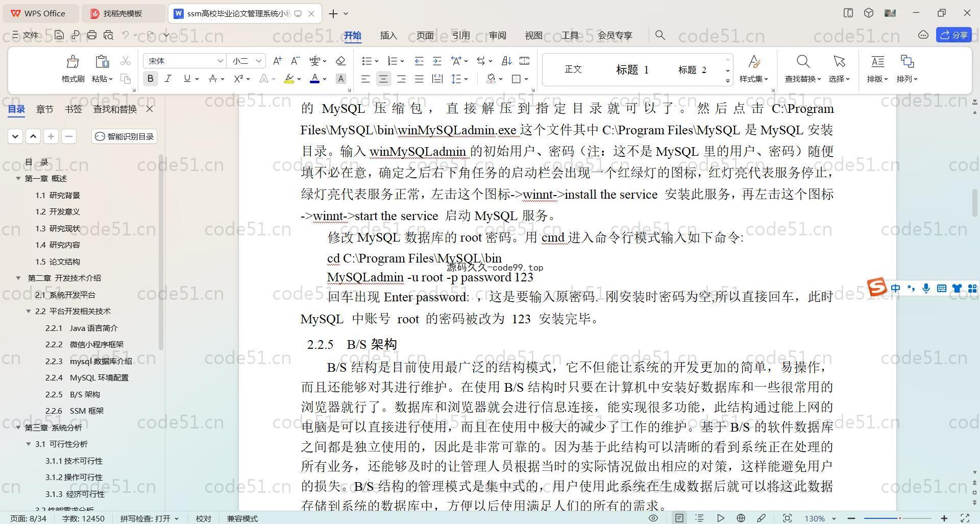
Task: Collapse the 2.2 平台开发相关技术 tree node
Action: 29,311
